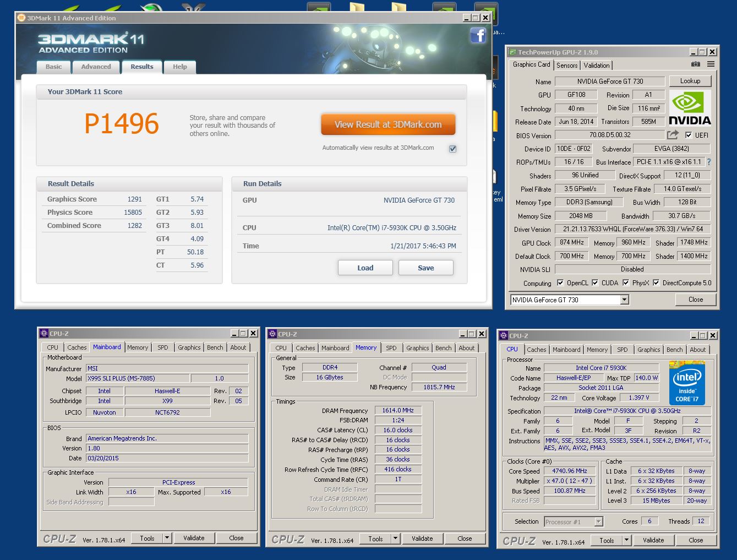Click the motherboard model X99S SLI PLUS field
The image size is (737, 560).
coord(138,378)
